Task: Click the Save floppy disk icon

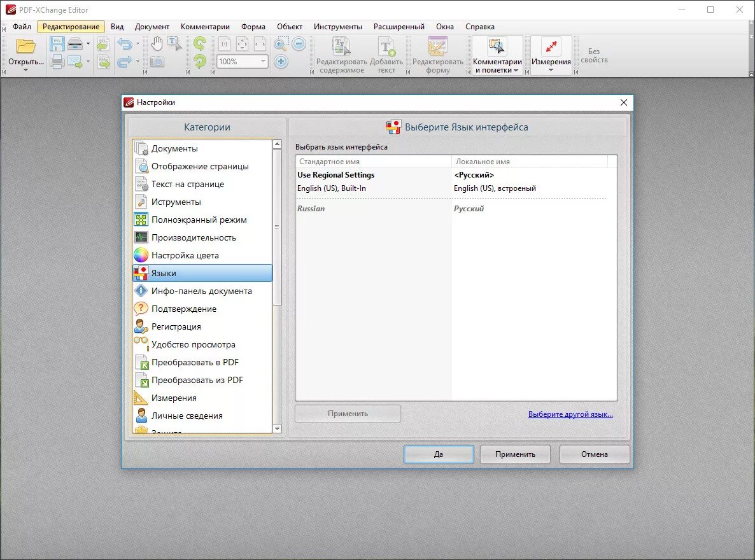Action: (x=57, y=44)
